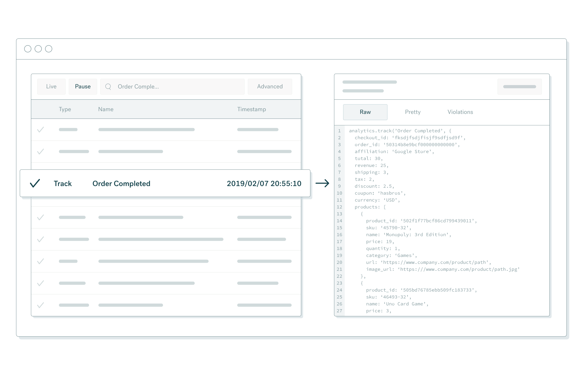This screenshot has height=369, width=588.
Task: Click coupon: 'hasbros' line
Action: click(380, 193)
